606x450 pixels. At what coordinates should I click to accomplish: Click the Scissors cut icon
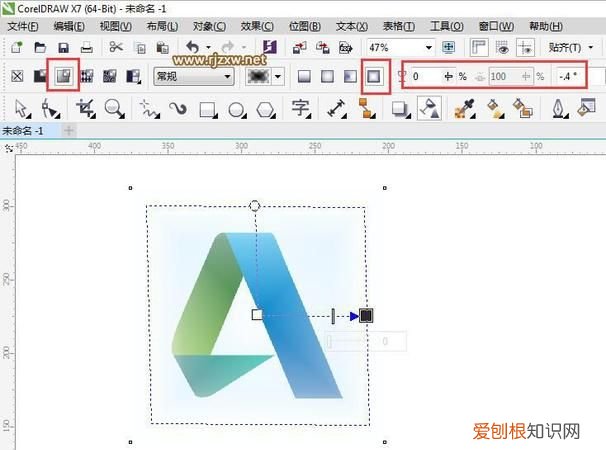coord(116,47)
